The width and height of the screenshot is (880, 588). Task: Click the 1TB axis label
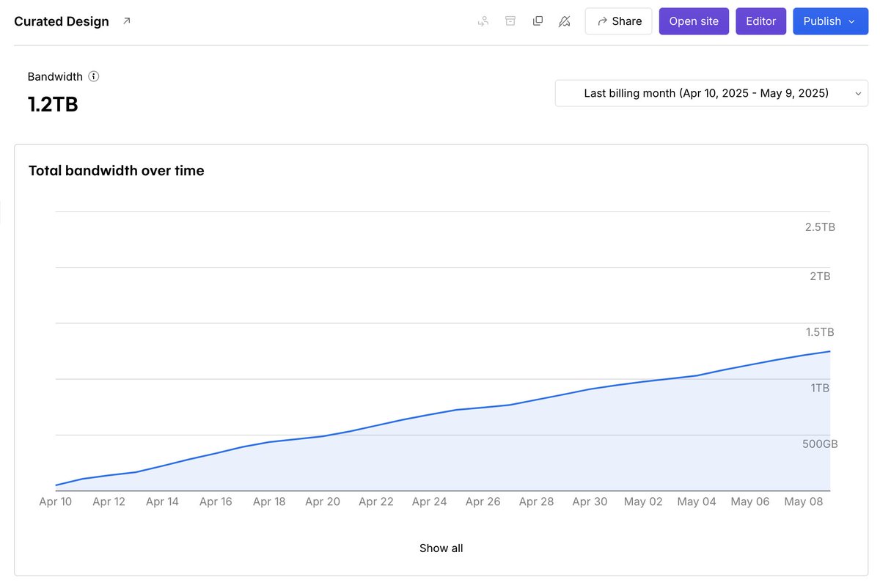tap(820, 388)
